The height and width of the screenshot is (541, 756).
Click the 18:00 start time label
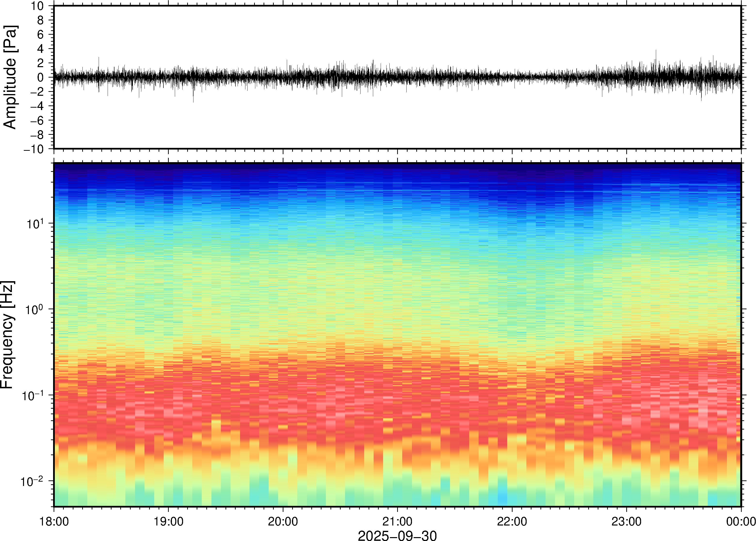tap(54, 521)
